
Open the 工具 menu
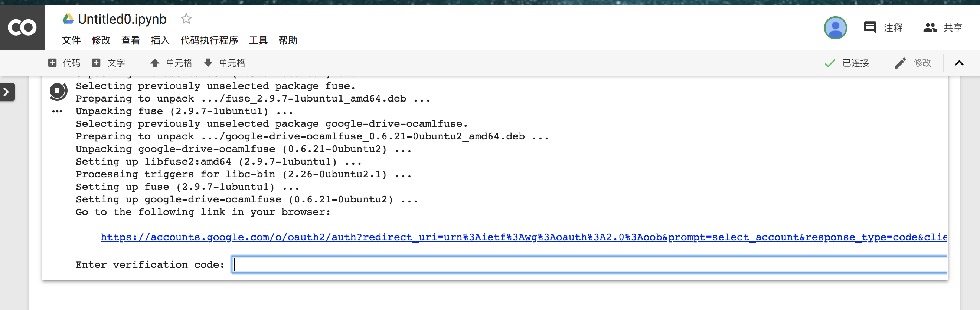258,40
